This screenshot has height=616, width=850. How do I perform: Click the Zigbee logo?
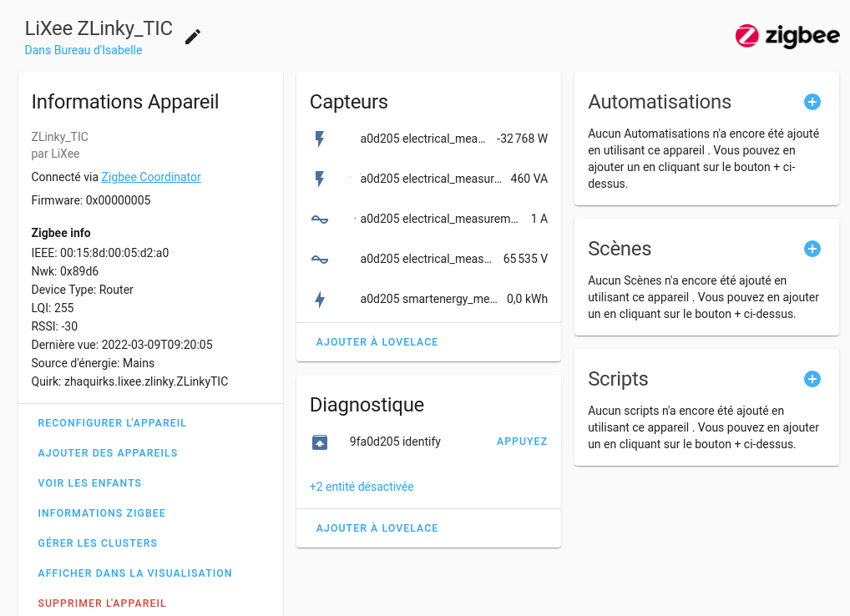(x=787, y=36)
